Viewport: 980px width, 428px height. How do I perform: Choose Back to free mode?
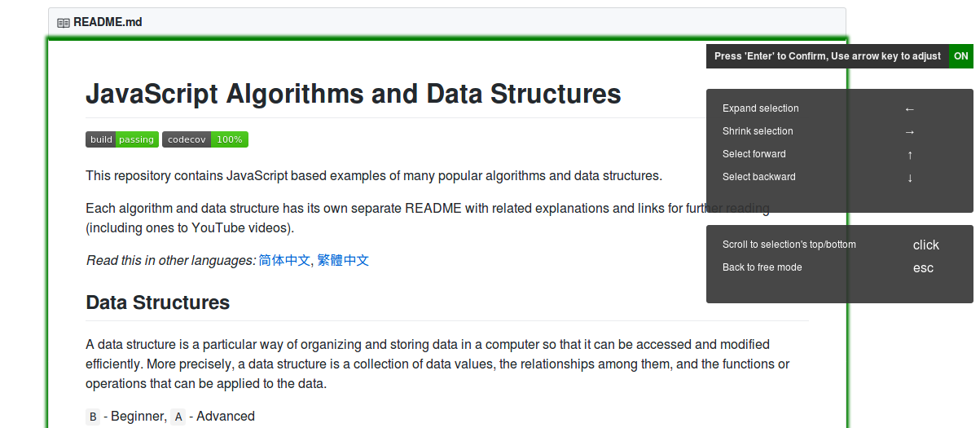coord(762,267)
